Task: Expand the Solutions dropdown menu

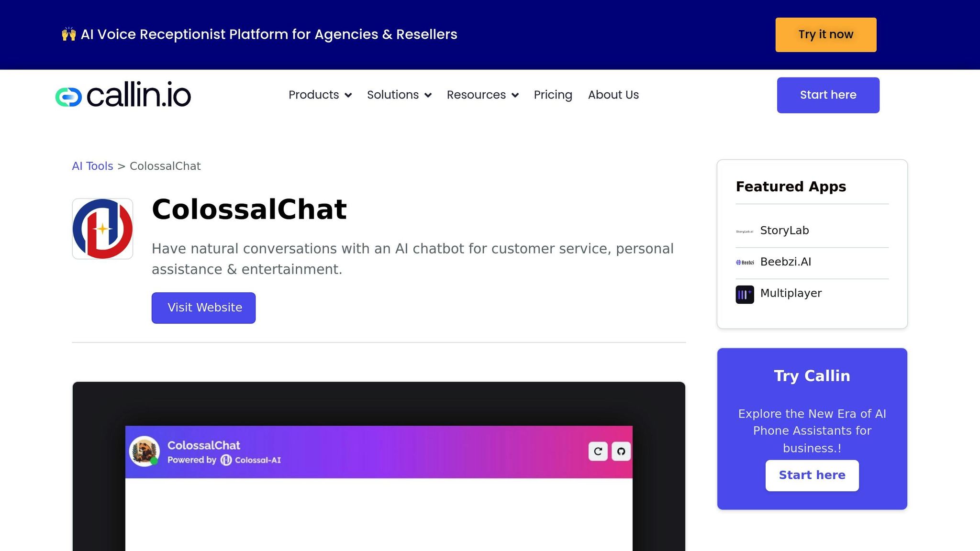Action: (x=399, y=95)
